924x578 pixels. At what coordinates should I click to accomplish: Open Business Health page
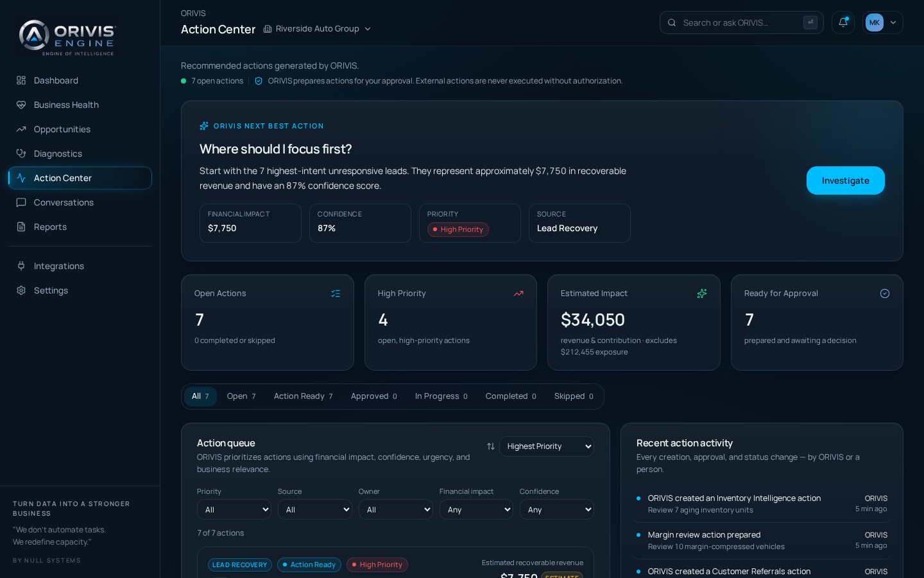[80, 105]
